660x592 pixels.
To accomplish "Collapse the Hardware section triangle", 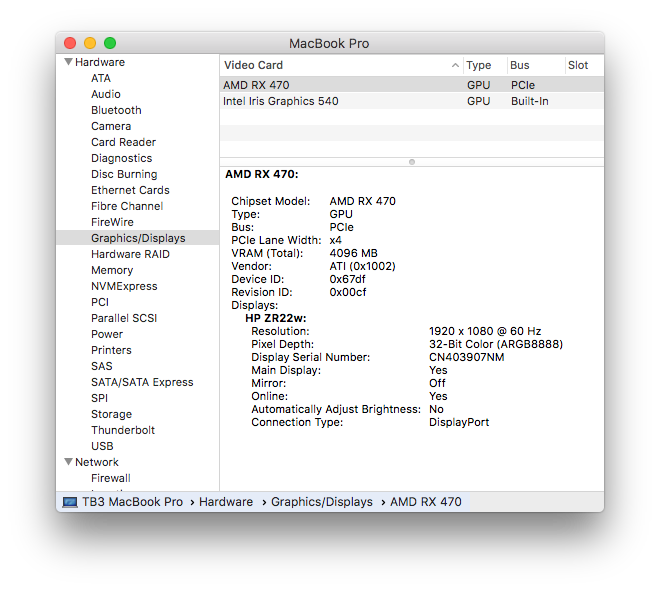I will (68, 62).
